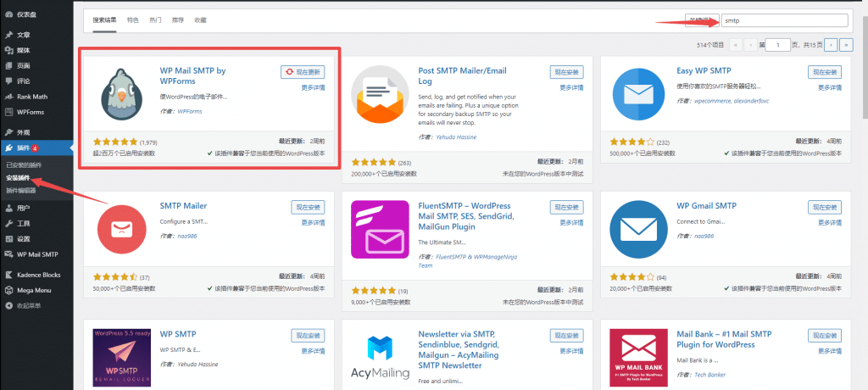
Task: Click the plugin search field containing smtp
Action: click(784, 20)
